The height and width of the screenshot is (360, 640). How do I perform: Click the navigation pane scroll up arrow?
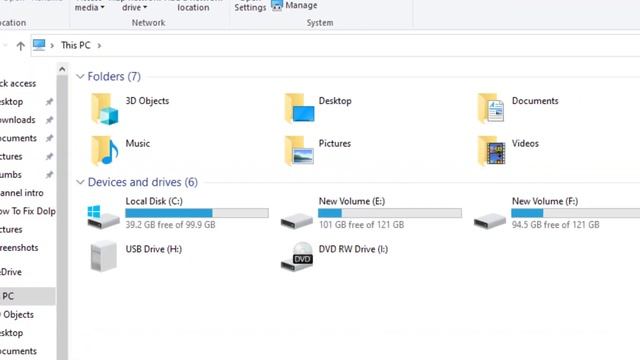(62, 69)
